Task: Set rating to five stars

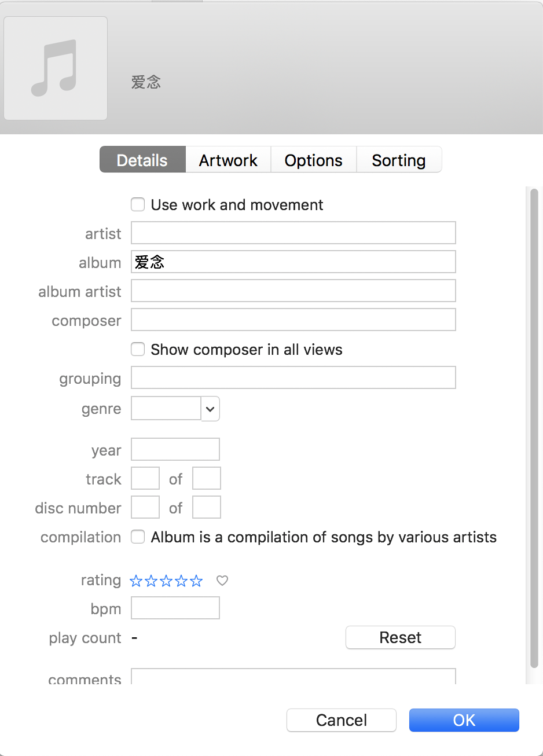Action: pyautogui.click(x=197, y=581)
